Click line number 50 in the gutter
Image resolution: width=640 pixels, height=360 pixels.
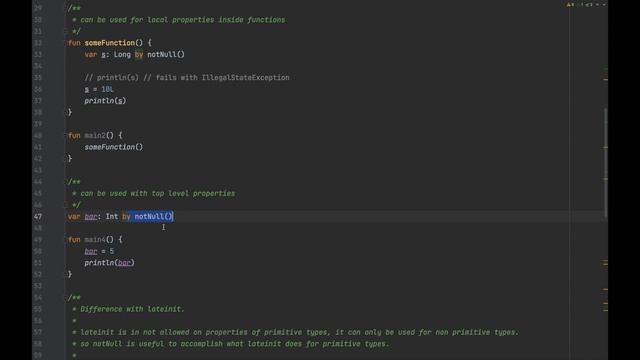[x=38, y=251]
